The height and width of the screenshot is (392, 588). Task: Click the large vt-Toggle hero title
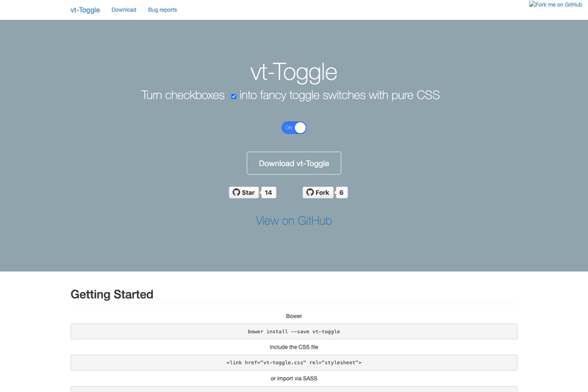click(x=294, y=72)
